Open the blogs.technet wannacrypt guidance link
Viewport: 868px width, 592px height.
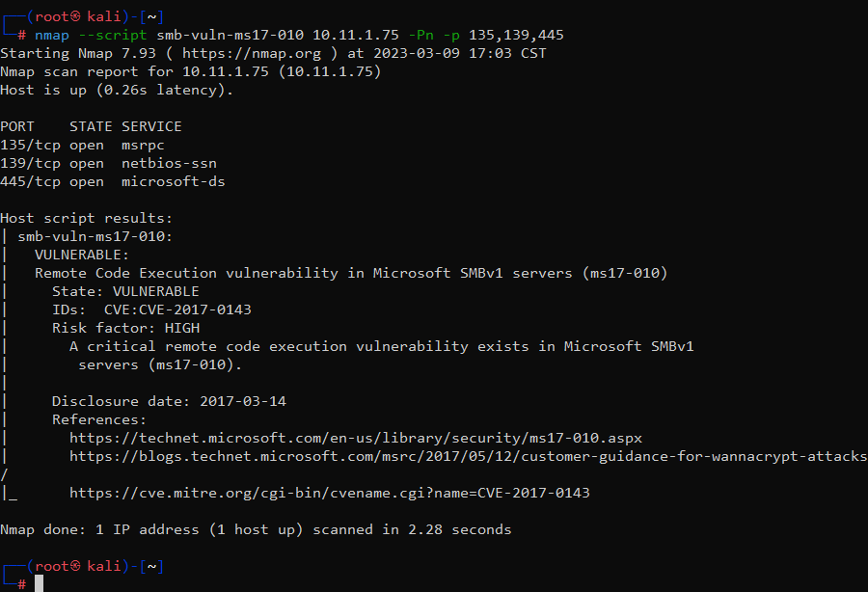coord(469,456)
